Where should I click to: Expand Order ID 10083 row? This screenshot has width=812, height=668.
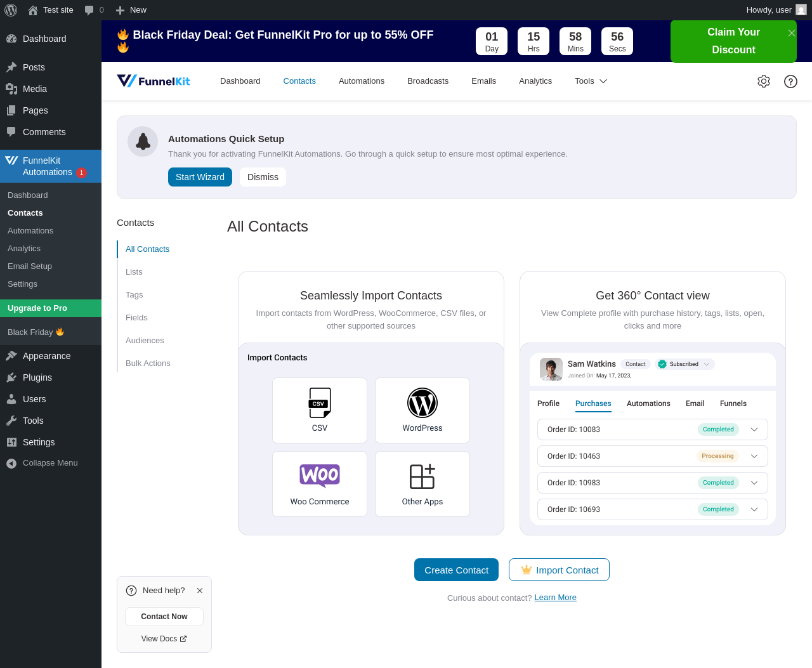pos(754,429)
